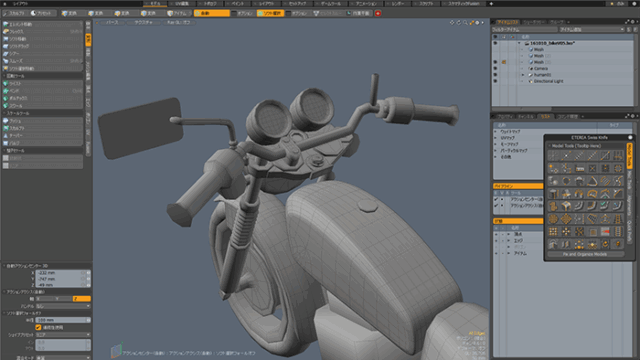Switch to the ペイント layout tab
Screen dimensions: 640x360
237,4
